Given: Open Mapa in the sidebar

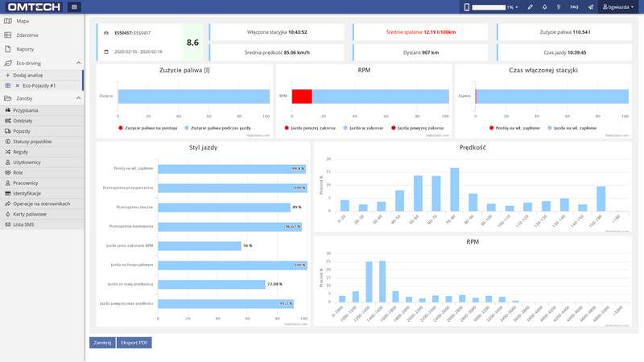Looking at the screenshot, I should pyautogui.click(x=23, y=21).
